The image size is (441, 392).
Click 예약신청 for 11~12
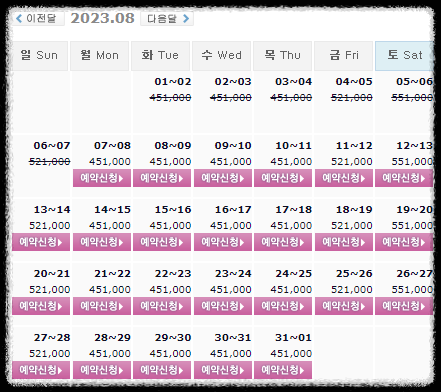coord(344,178)
